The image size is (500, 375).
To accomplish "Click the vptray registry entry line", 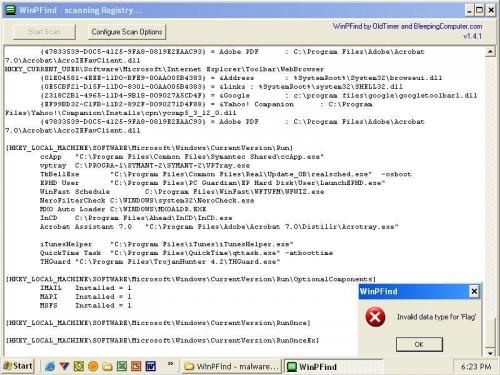I will (145, 165).
